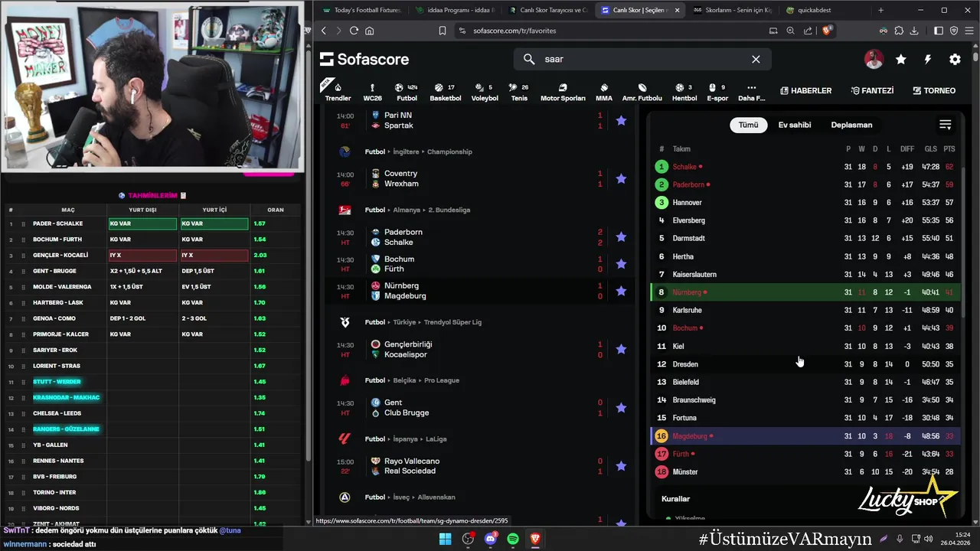
Task: Open Trendyol Süper Lig league link
Action: click(452, 322)
